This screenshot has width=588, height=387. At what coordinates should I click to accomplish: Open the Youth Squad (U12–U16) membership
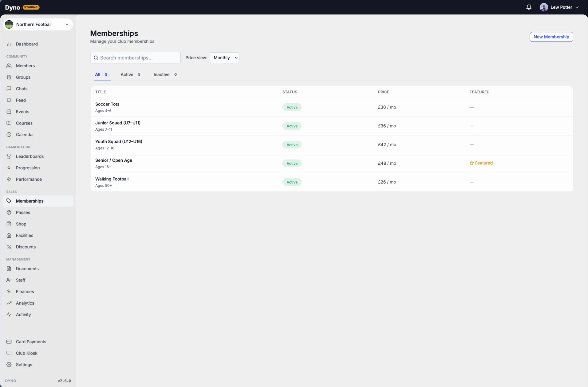119,142
